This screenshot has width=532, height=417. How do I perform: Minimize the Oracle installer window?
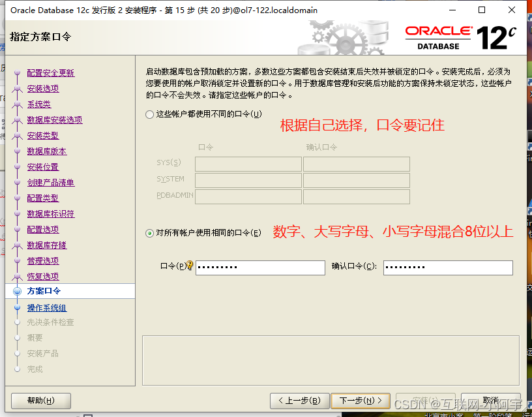[x=452, y=10]
